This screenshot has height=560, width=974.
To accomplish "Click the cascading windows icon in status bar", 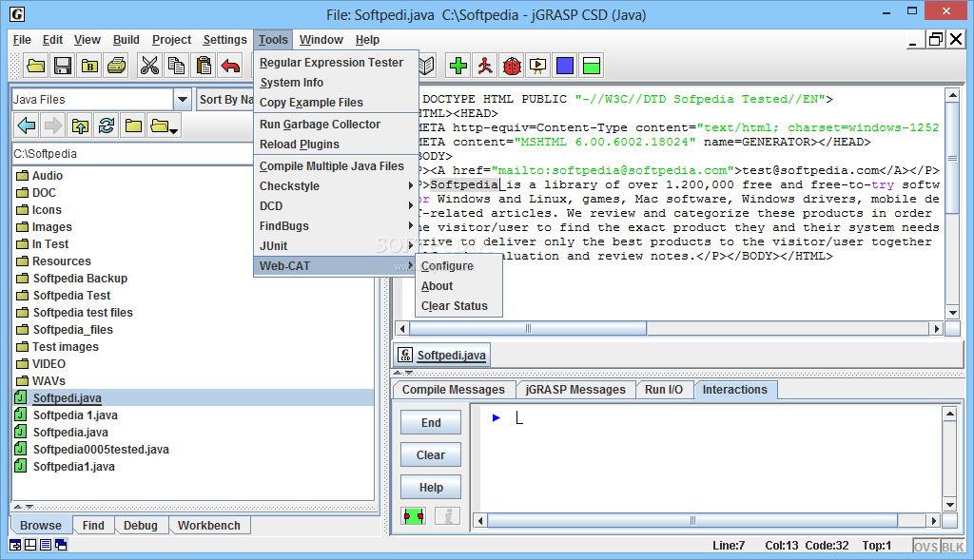I will [61, 545].
